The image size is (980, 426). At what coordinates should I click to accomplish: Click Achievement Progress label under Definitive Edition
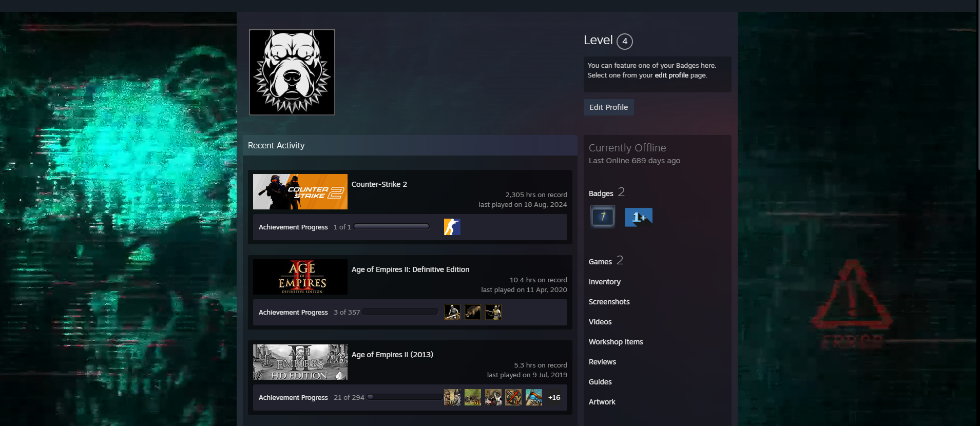tap(293, 312)
